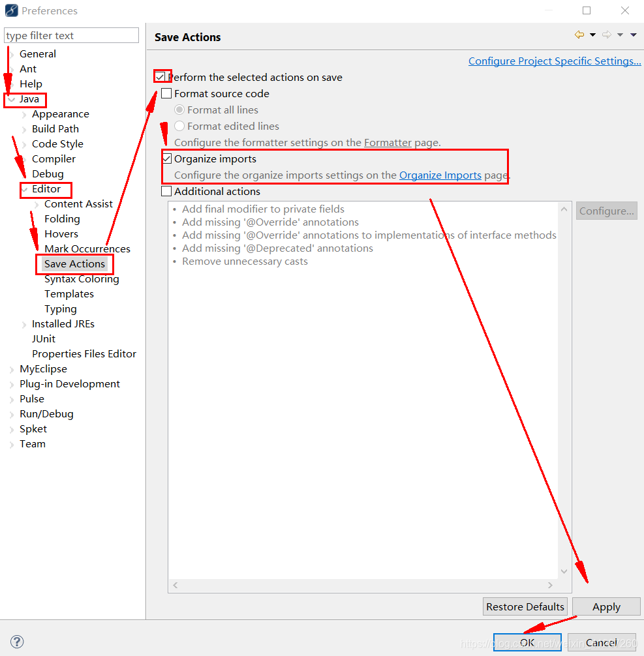This screenshot has width=644, height=656.
Task: Select the Team tree item
Action: 32,444
